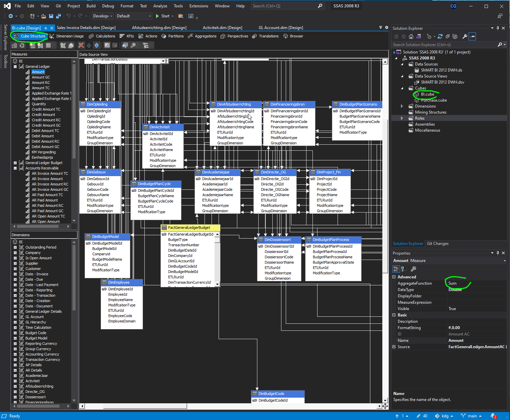
Task: Click the Home icon in Solution Explorer
Action: point(411,36)
